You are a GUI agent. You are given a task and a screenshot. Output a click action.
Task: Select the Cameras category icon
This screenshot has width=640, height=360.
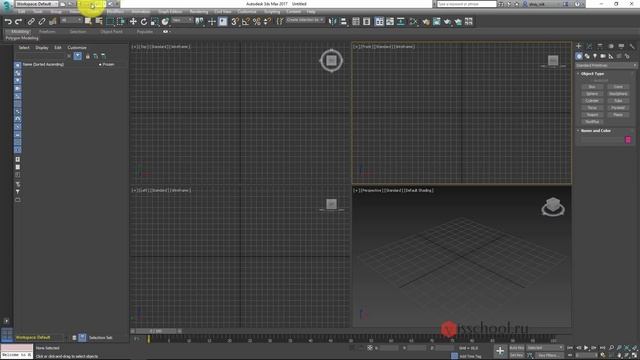(x=603, y=56)
